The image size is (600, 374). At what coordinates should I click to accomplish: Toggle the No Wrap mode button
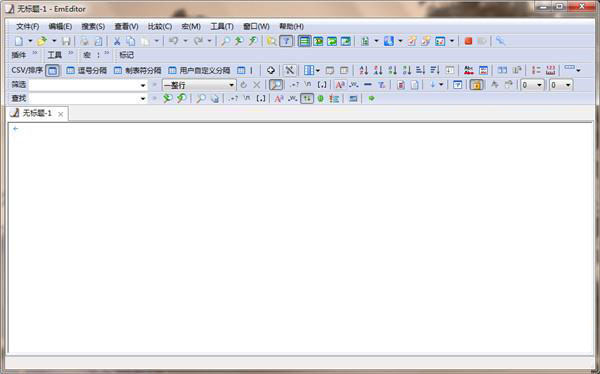(304, 41)
